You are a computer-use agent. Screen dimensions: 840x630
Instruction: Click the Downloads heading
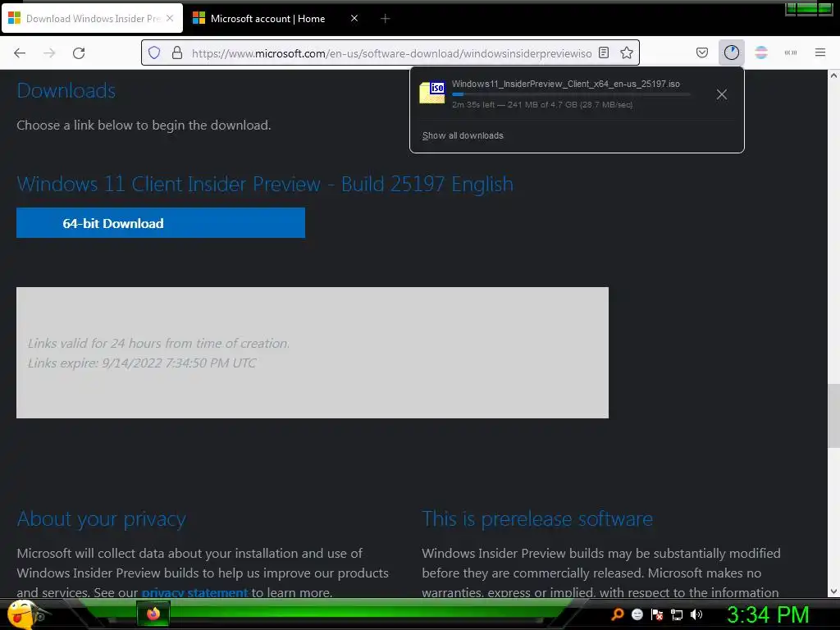coord(66,90)
